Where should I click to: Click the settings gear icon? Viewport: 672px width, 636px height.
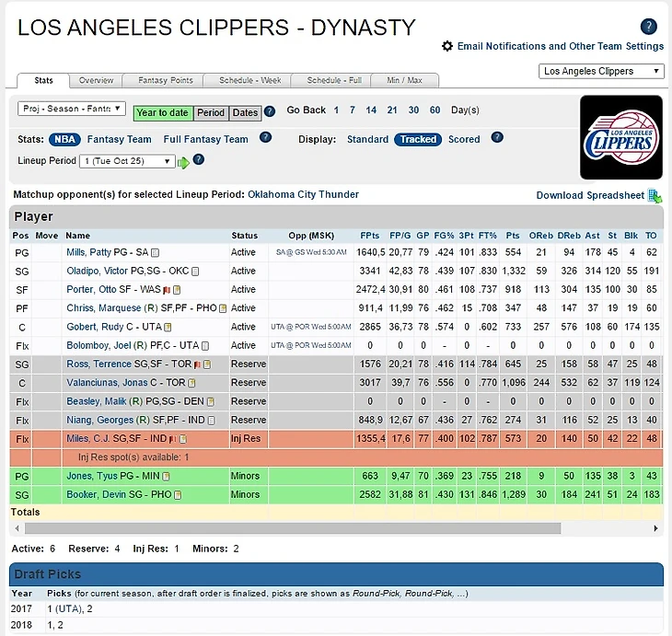tap(447, 46)
